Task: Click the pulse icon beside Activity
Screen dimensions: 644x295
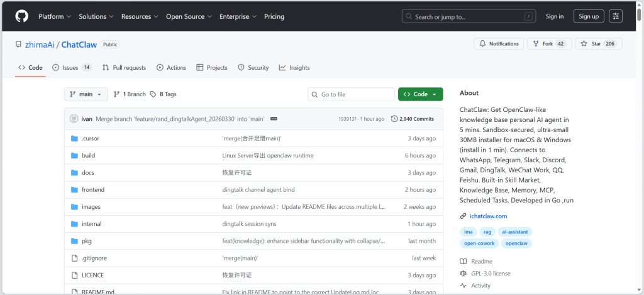Action: (464, 286)
